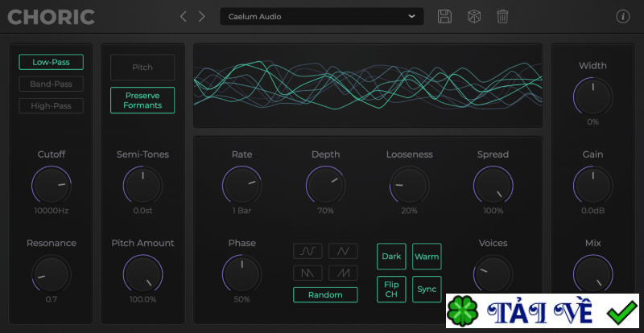Click the Looseness knob
The width and height of the screenshot is (644, 333).
pyautogui.click(x=410, y=185)
